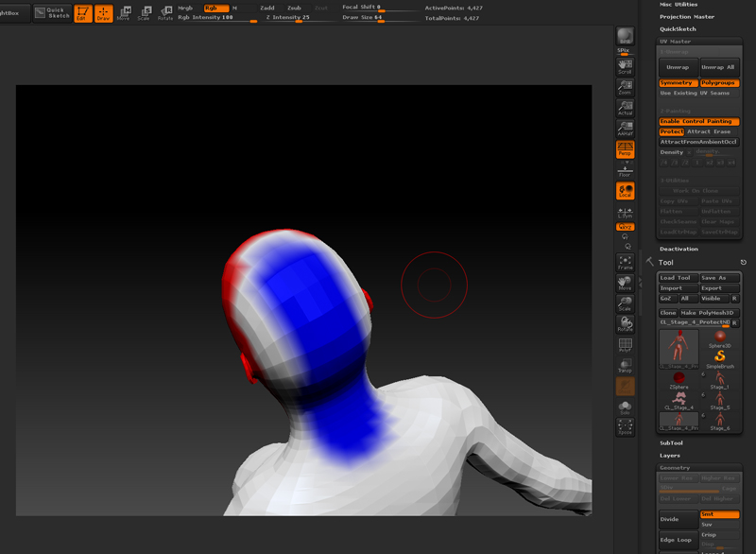Select the Scroll canvas icon

[625, 66]
